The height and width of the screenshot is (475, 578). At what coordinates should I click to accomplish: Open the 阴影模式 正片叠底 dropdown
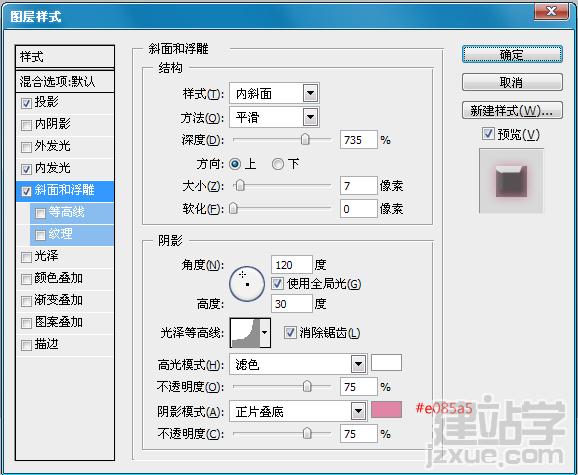pyautogui.click(x=358, y=411)
